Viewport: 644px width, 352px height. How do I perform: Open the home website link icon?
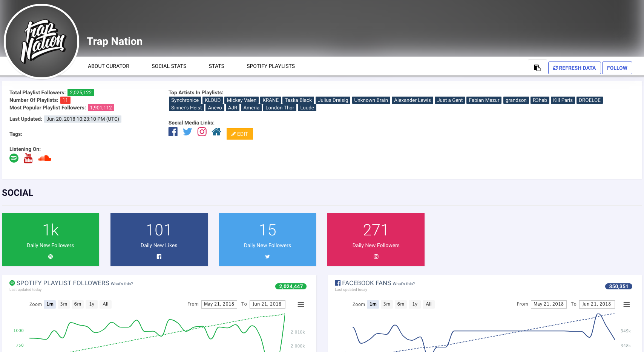216,132
